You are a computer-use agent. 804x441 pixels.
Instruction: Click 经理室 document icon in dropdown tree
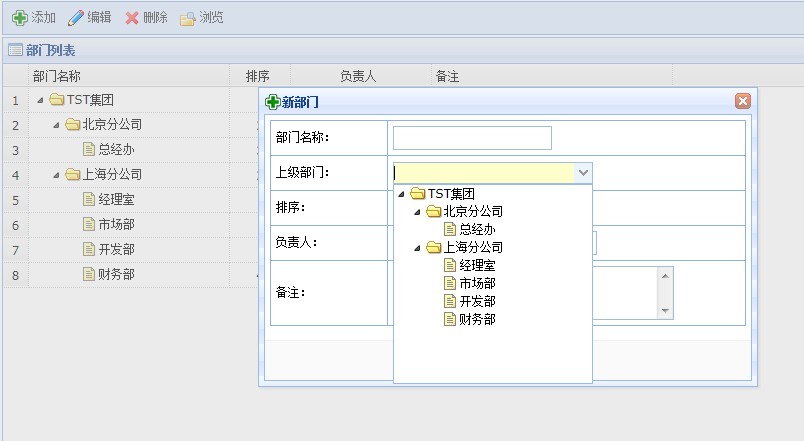450,265
